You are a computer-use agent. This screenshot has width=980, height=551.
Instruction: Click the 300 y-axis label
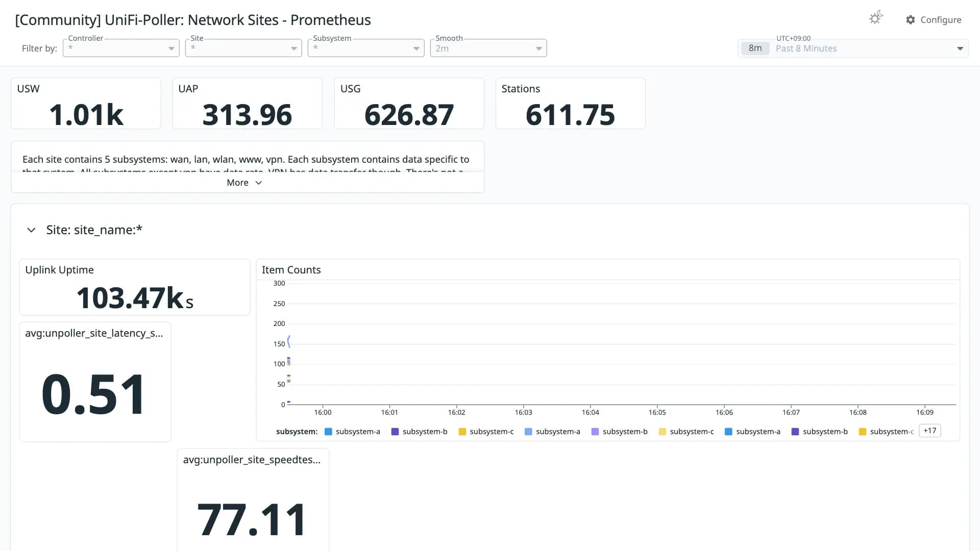pos(279,283)
